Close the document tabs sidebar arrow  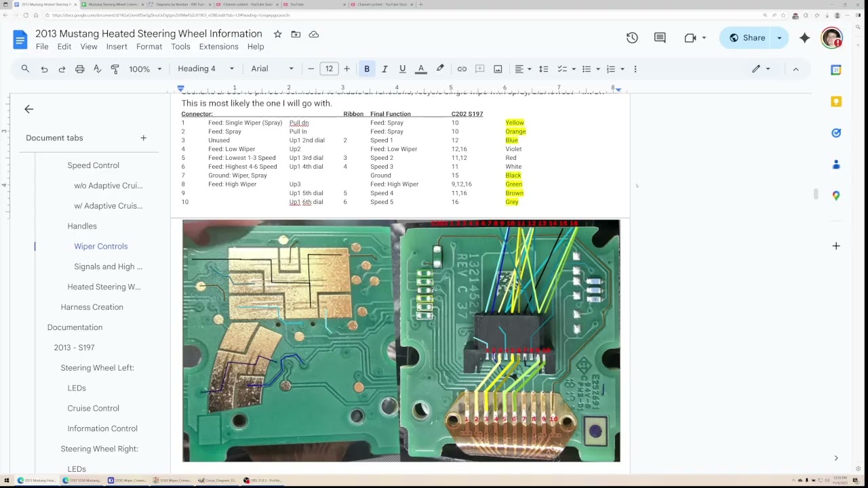[28, 109]
